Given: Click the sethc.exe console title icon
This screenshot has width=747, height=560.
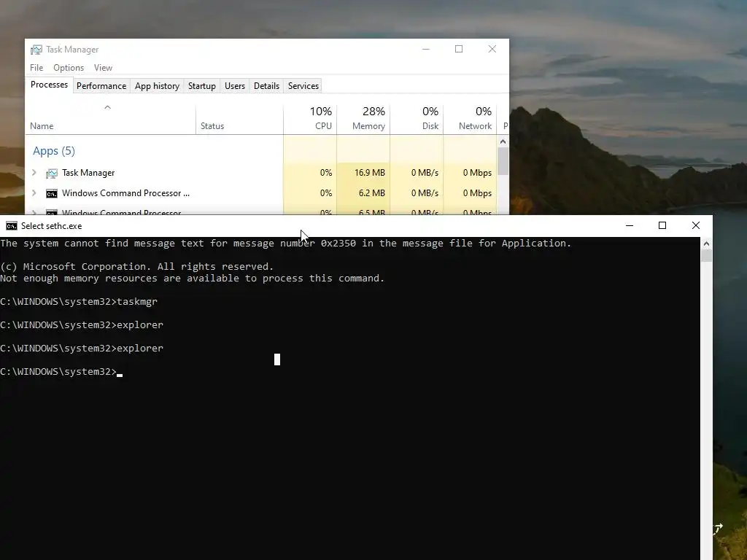Looking at the screenshot, I should point(12,226).
